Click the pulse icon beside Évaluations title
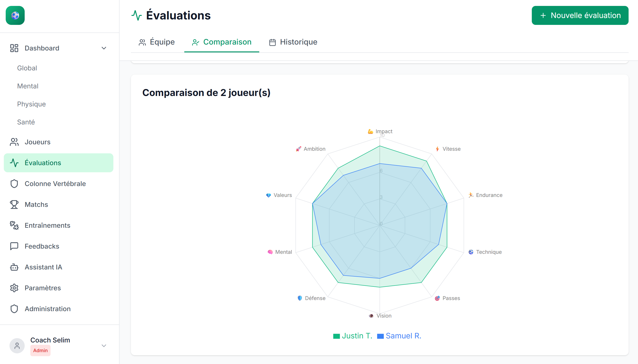Screen dimensions: 638x364 137,15
